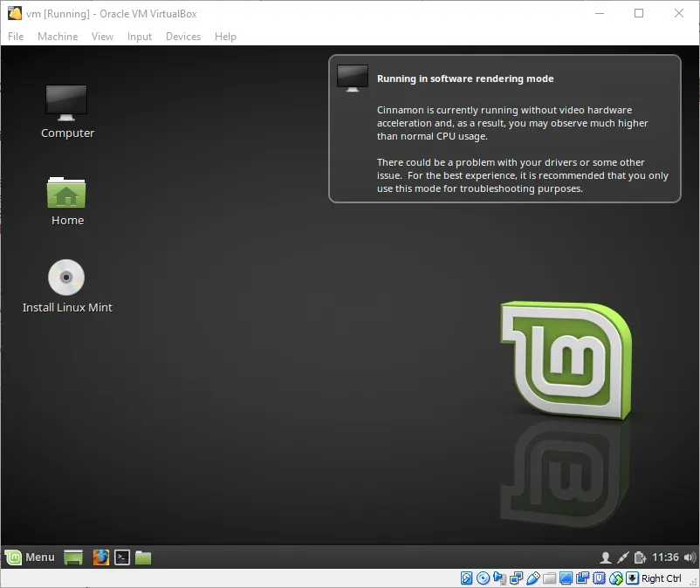Click the hard disk activity indicator
700x588 pixels.
coord(466,578)
